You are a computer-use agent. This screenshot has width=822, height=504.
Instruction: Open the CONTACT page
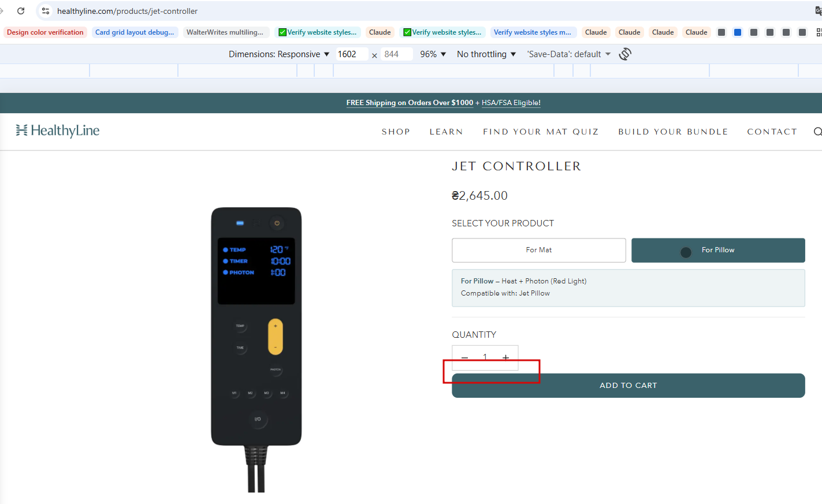pos(772,132)
